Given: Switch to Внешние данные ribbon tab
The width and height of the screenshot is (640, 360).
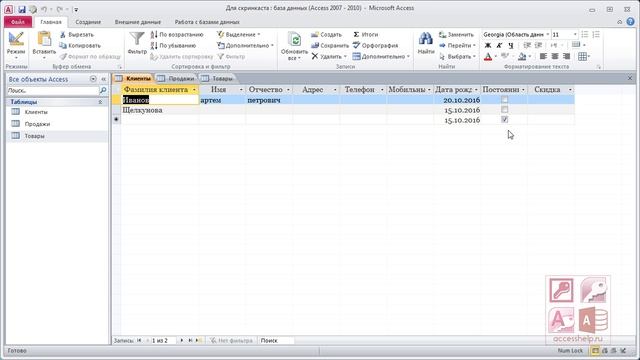Looking at the screenshot, I should (138, 22).
